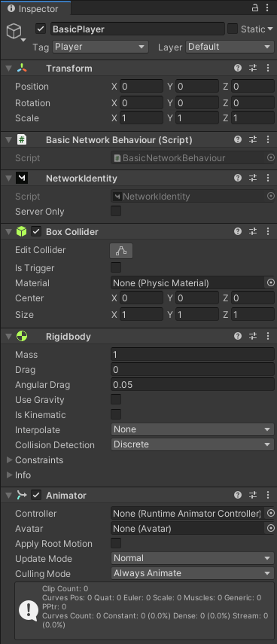Open the Tag dropdown showing Player
277x644 pixels.
tap(101, 47)
